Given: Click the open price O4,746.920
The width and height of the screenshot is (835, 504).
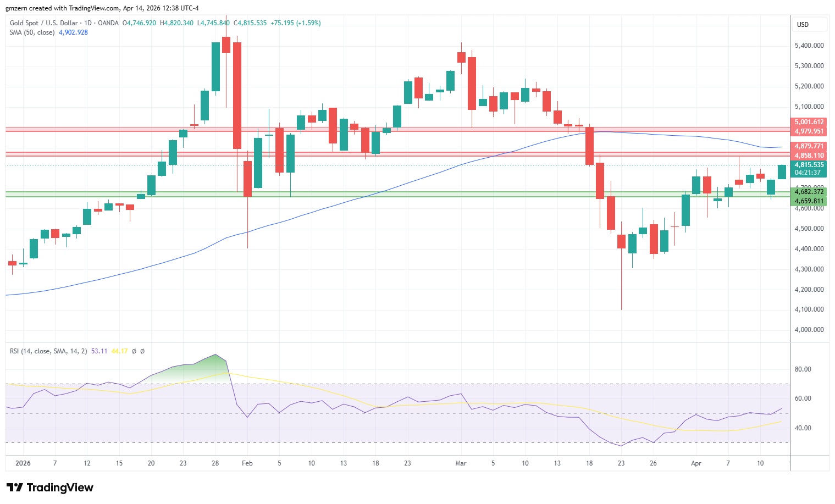Looking at the screenshot, I should click(x=139, y=23).
